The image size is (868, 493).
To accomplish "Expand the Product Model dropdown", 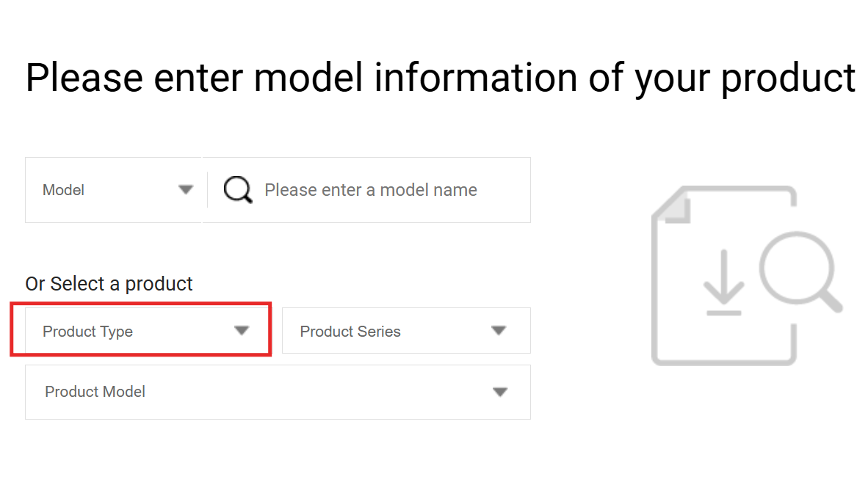I will click(x=278, y=392).
